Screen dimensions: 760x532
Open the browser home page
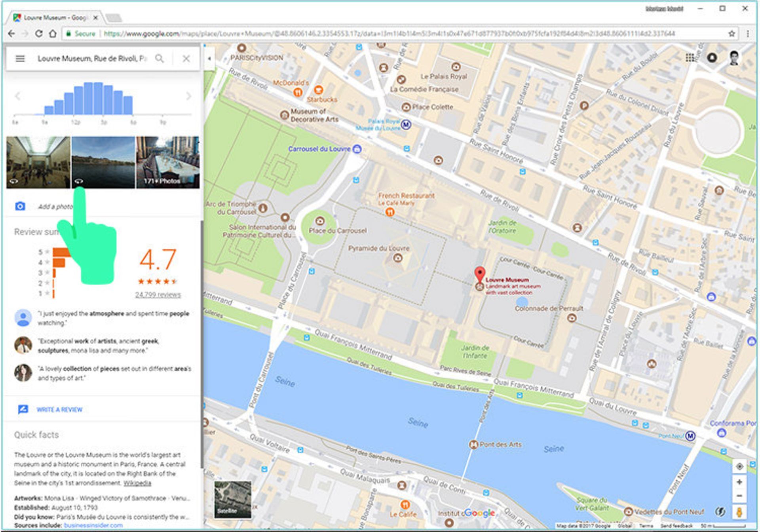[x=53, y=34]
